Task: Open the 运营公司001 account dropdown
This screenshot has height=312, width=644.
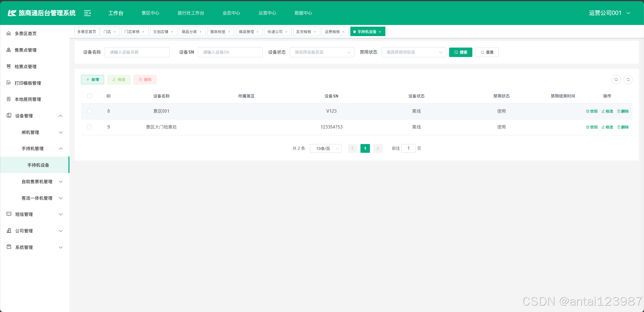Action: [610, 13]
